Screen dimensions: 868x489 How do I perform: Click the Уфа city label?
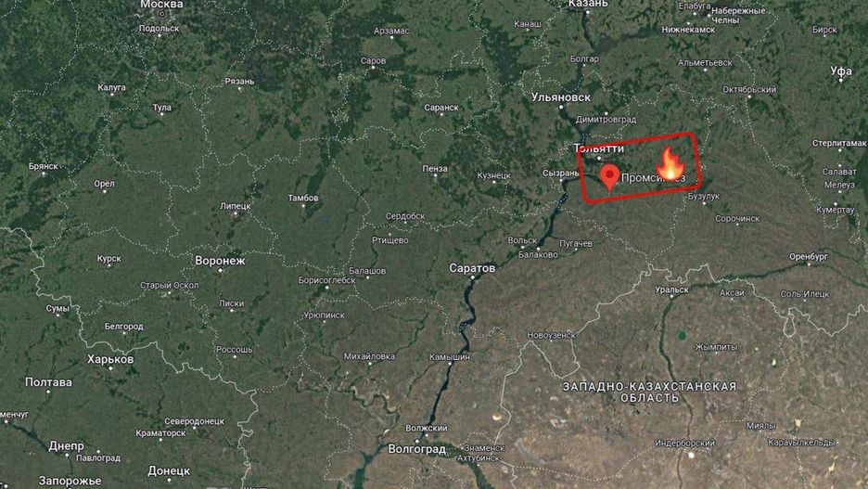tap(840, 71)
